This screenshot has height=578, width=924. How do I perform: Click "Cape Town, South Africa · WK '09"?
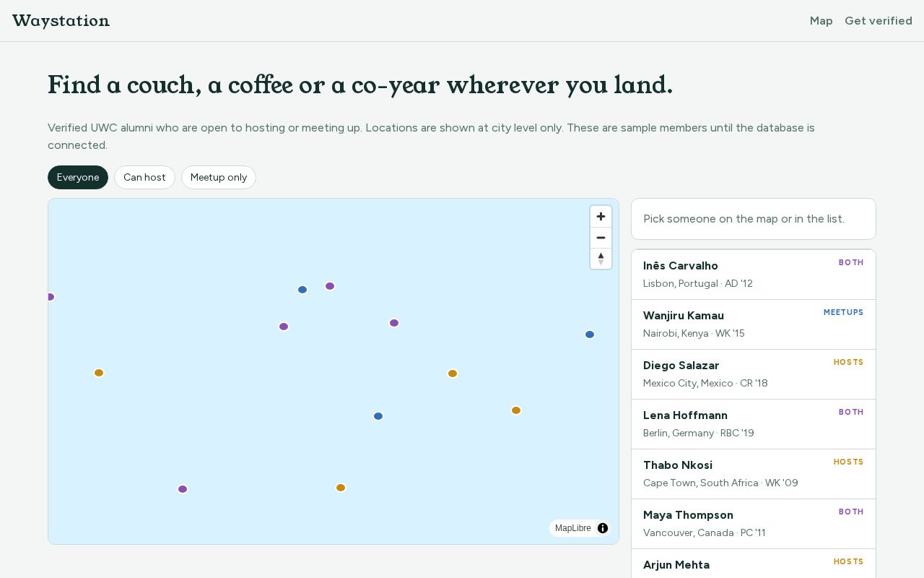[720, 483]
